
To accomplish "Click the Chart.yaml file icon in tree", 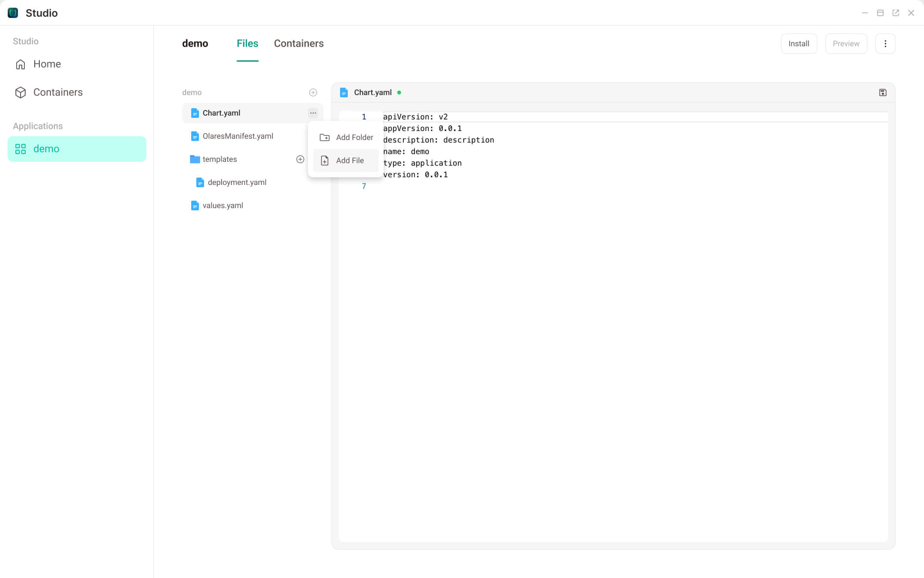I will [x=195, y=113].
